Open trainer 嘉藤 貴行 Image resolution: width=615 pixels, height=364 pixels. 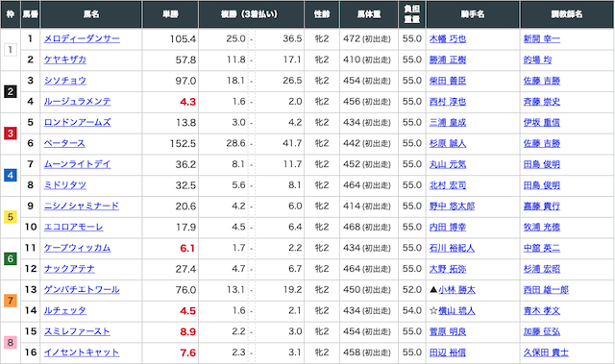coord(542,206)
